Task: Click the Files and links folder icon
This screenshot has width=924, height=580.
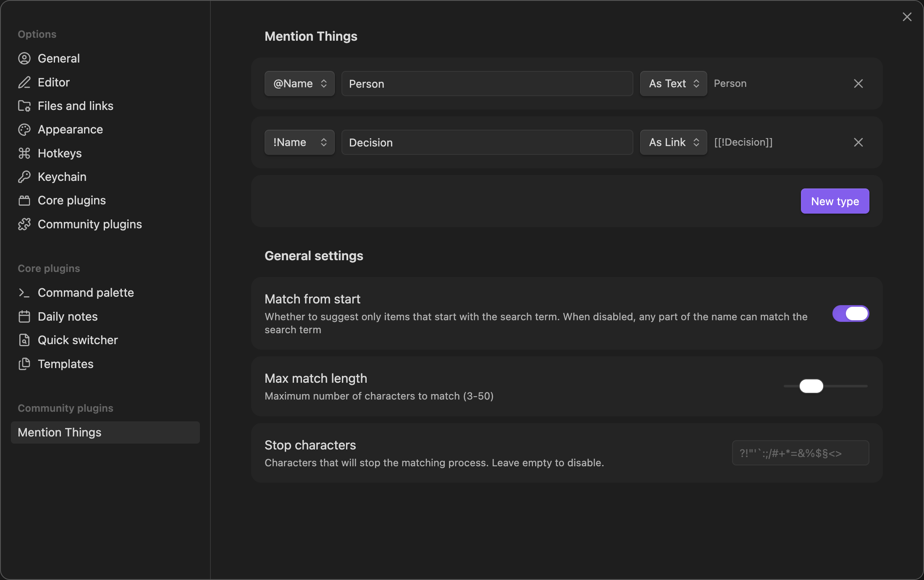Action: tap(24, 106)
